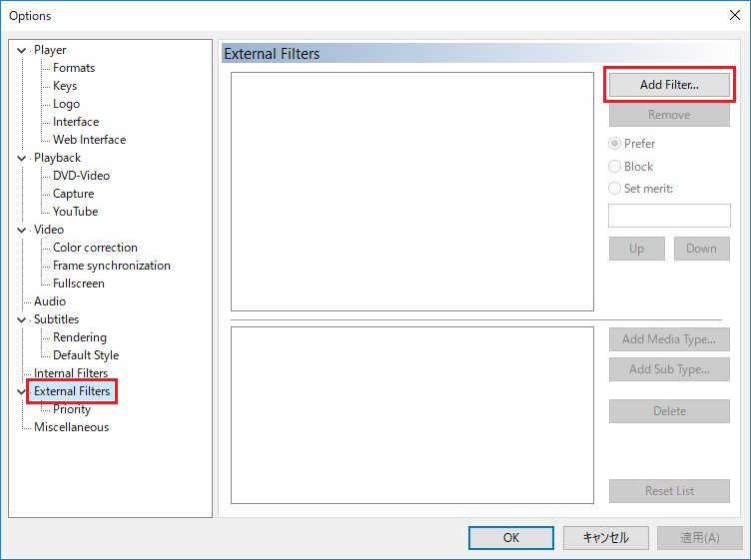Select Fullscreen under Video
This screenshot has height=560, width=751.
[79, 283]
